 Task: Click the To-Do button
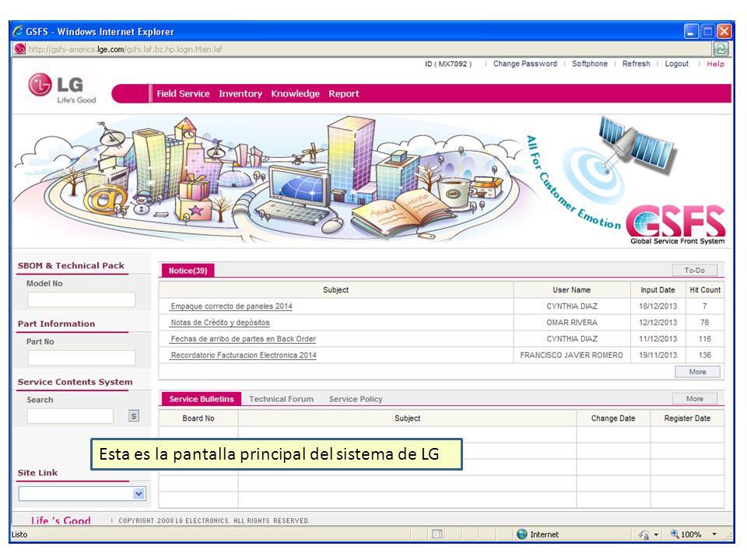[x=694, y=271]
